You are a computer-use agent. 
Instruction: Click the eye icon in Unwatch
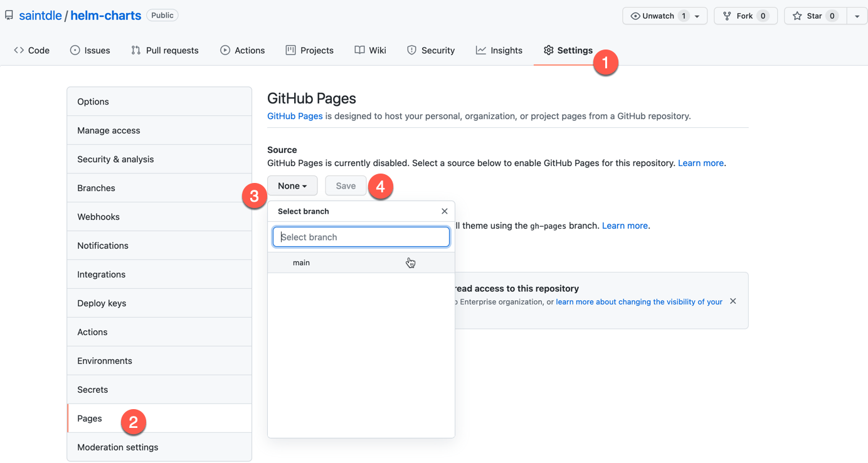(x=635, y=16)
